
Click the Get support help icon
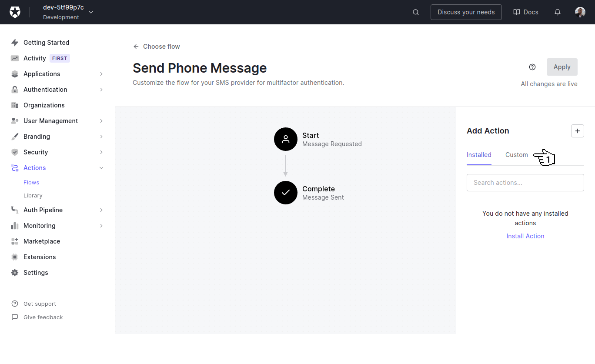point(15,304)
